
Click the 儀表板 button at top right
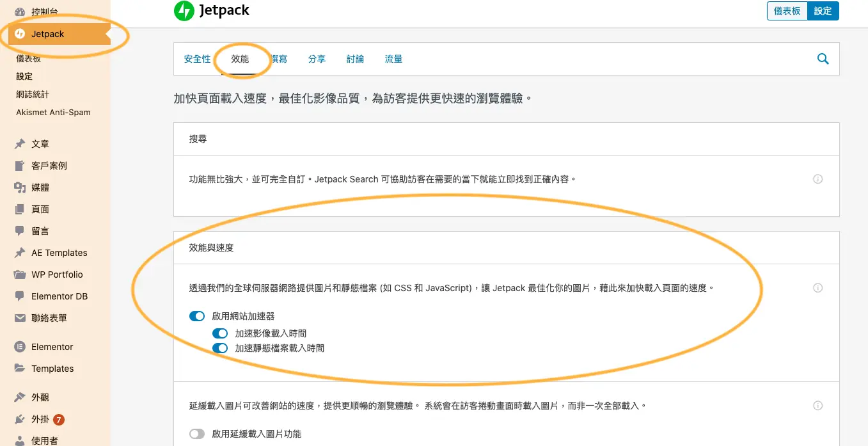click(787, 11)
